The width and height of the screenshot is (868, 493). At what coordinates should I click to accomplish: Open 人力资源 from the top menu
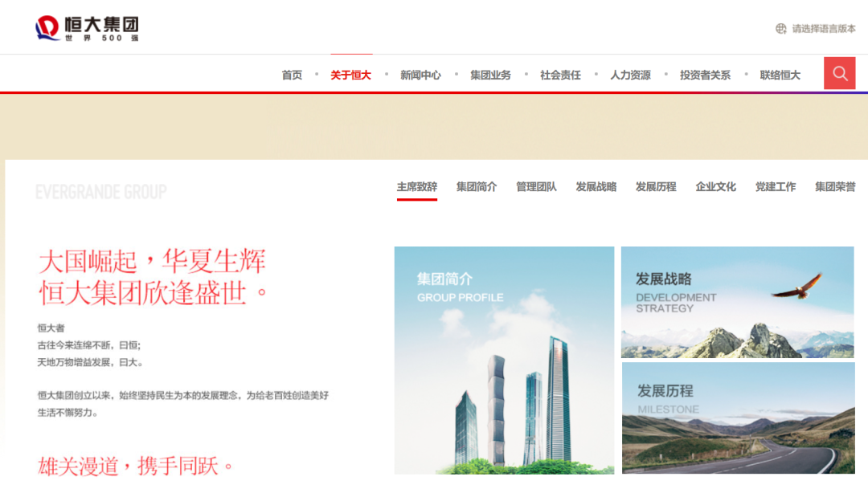[630, 75]
